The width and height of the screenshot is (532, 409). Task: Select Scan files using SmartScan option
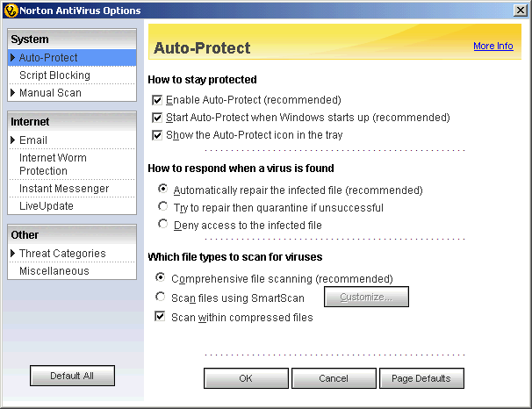tap(161, 298)
